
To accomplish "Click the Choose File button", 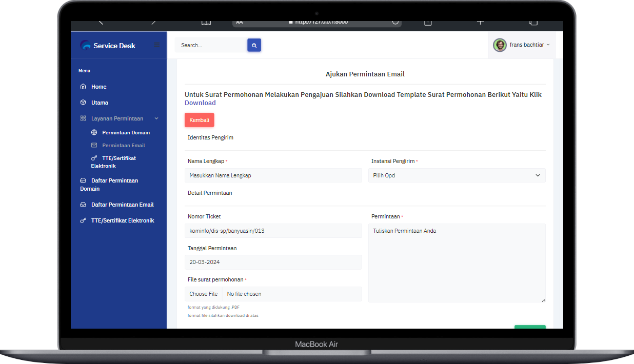I will (204, 294).
